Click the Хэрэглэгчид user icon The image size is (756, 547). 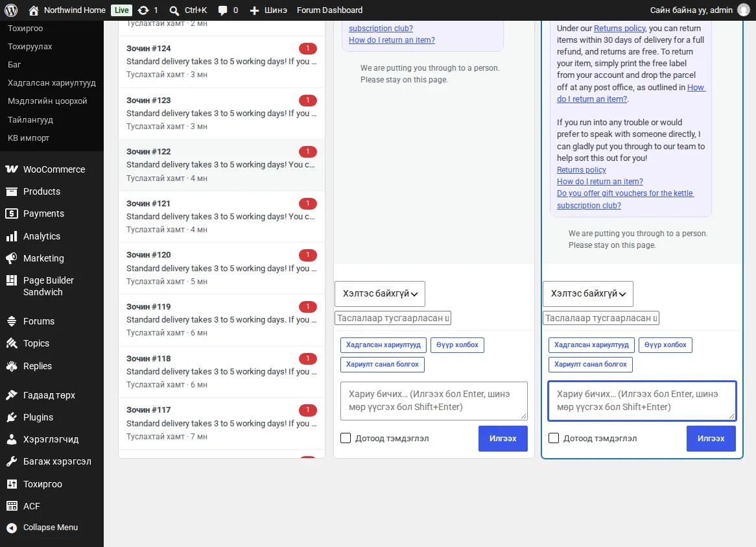12,439
